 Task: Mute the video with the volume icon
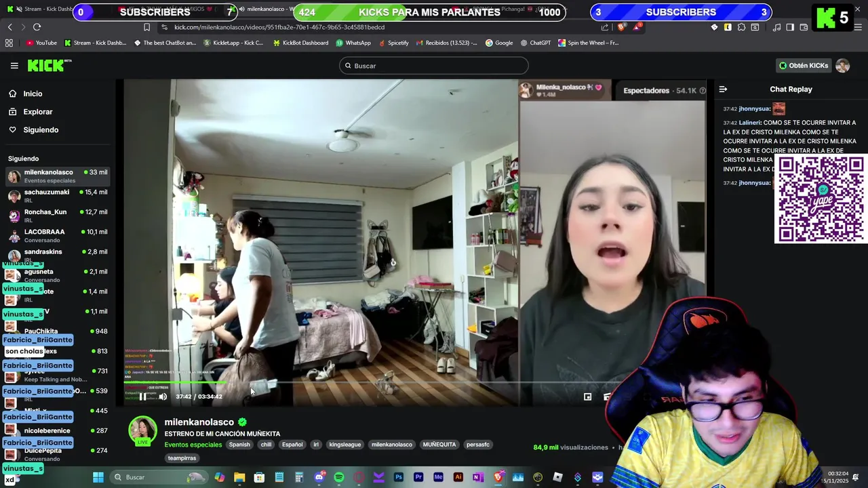pos(163,396)
